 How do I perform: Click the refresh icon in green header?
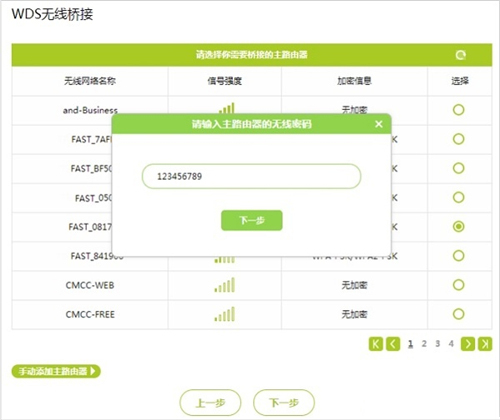coord(461,55)
